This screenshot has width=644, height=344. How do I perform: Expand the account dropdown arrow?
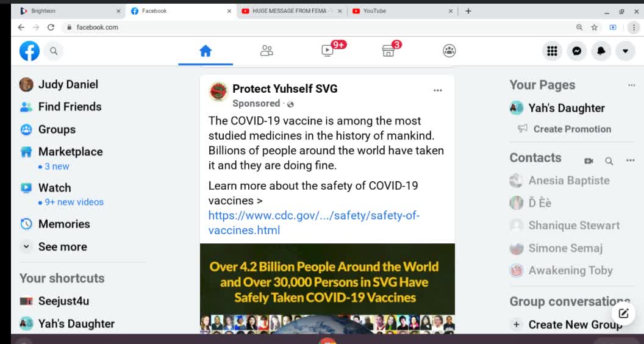pos(625,51)
